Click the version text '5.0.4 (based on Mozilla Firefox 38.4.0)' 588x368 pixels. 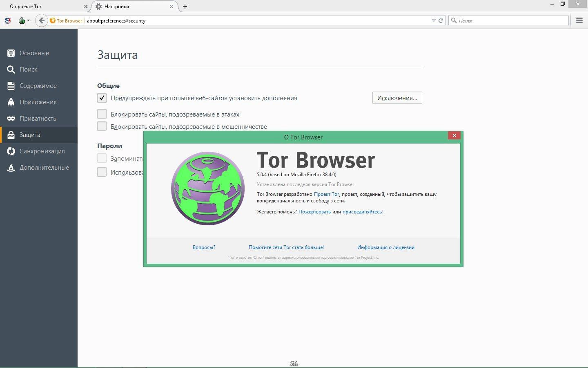click(296, 175)
